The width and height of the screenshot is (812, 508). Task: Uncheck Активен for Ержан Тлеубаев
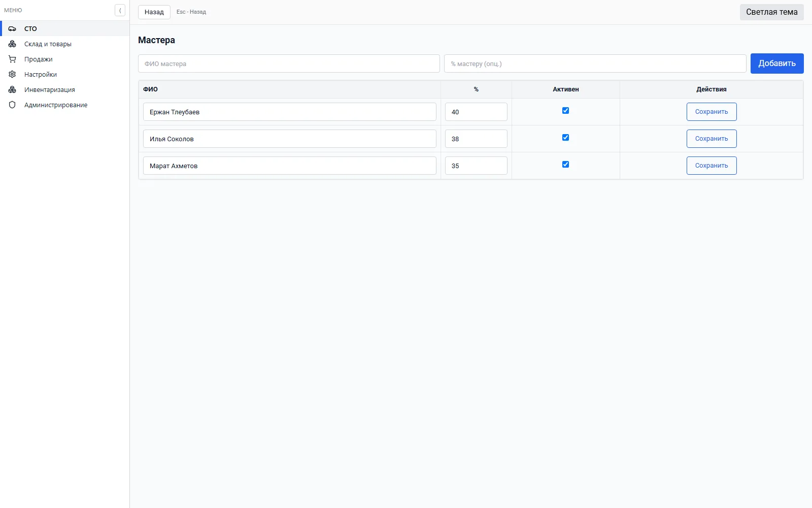565,110
